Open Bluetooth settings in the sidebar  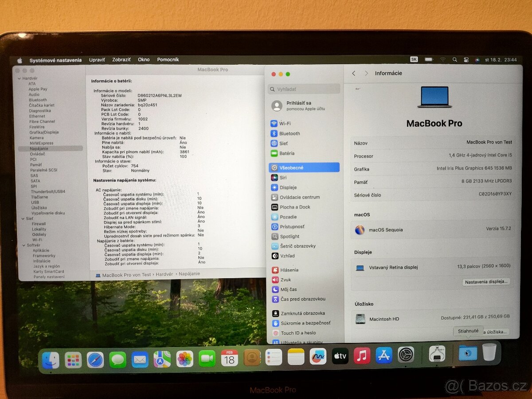point(289,133)
